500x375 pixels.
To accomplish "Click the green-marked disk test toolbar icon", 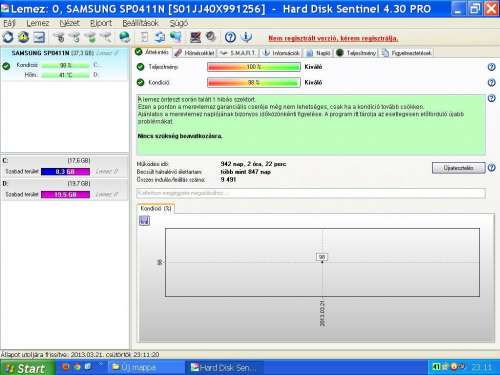I will (91, 37).
